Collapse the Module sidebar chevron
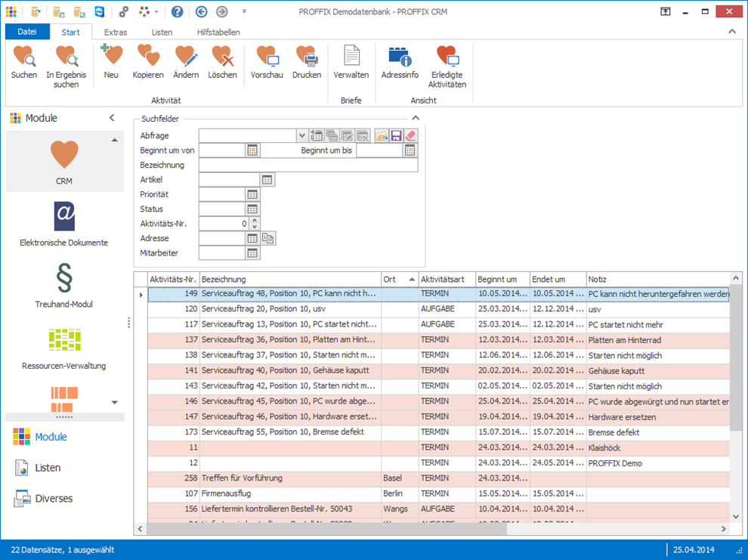Image resolution: width=748 pixels, height=560 pixels. point(112,118)
